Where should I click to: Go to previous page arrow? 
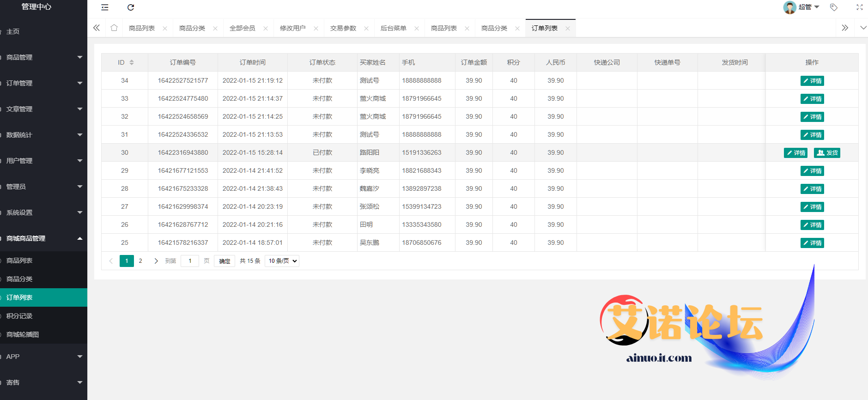coord(111,261)
